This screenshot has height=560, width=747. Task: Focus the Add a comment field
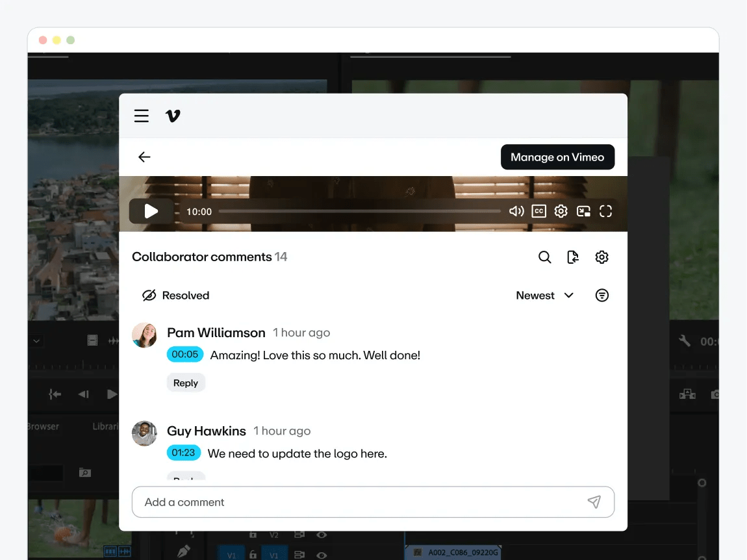coord(373,502)
